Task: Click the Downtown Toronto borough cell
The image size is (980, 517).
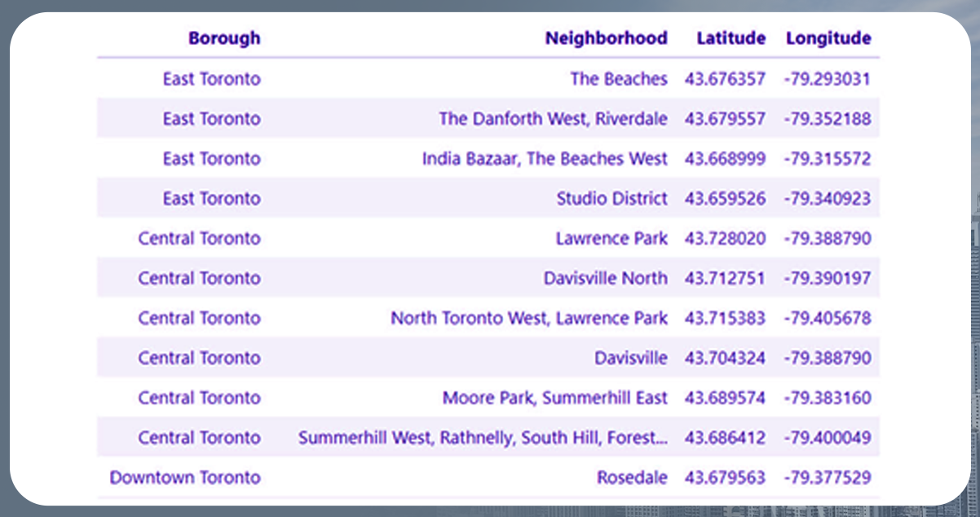Action: click(x=185, y=479)
